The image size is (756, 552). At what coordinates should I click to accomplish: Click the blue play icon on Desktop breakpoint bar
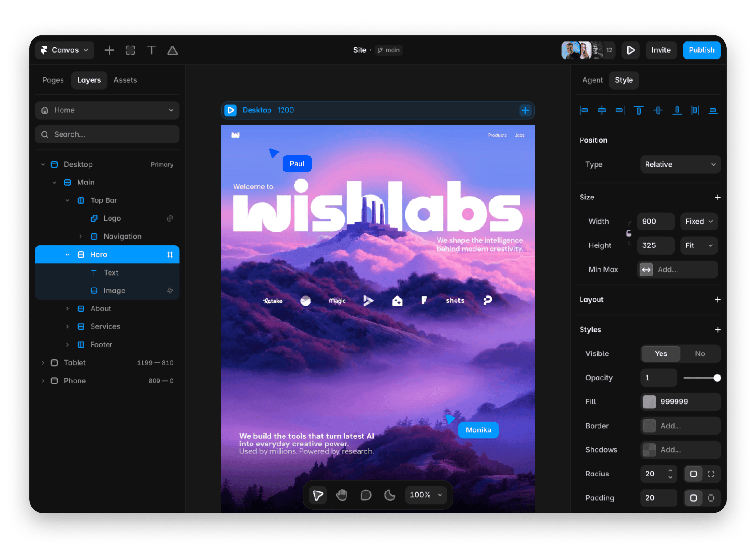pos(231,110)
